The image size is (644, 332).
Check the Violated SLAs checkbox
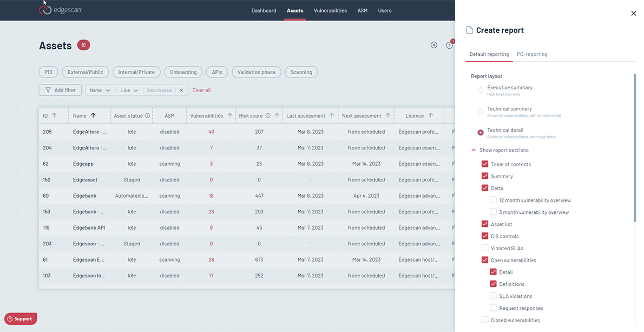[x=485, y=248]
